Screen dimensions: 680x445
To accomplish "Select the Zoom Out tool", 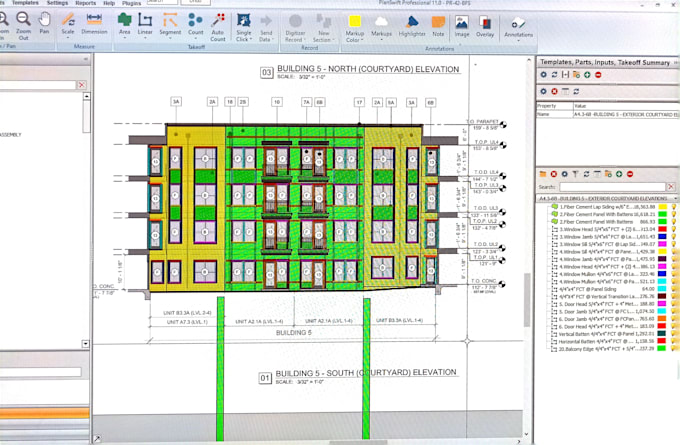I will 23,26.
